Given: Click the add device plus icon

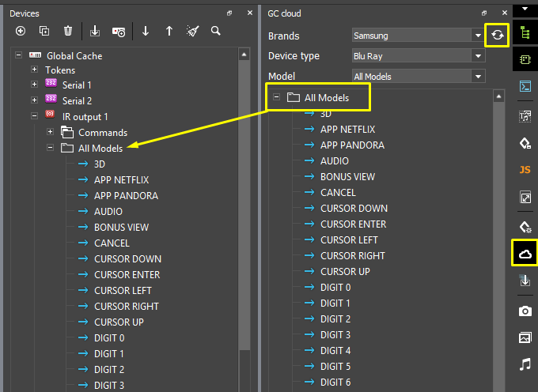Looking at the screenshot, I should point(21,31).
